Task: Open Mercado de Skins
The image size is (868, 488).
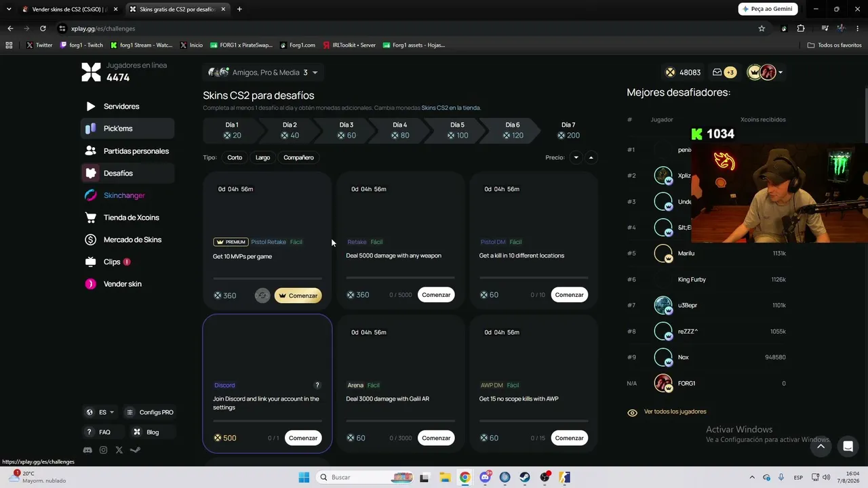Action: pos(127,239)
